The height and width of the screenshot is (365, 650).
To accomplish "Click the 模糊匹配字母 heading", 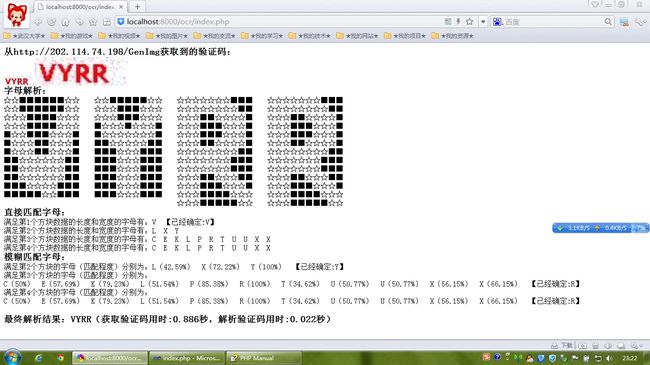I will 34,257.
